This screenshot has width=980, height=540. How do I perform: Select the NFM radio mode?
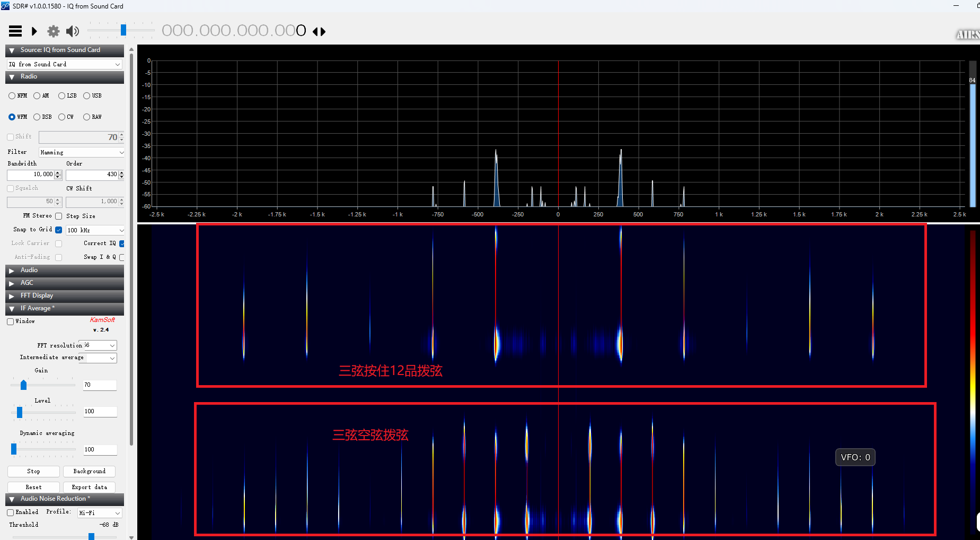tap(12, 96)
